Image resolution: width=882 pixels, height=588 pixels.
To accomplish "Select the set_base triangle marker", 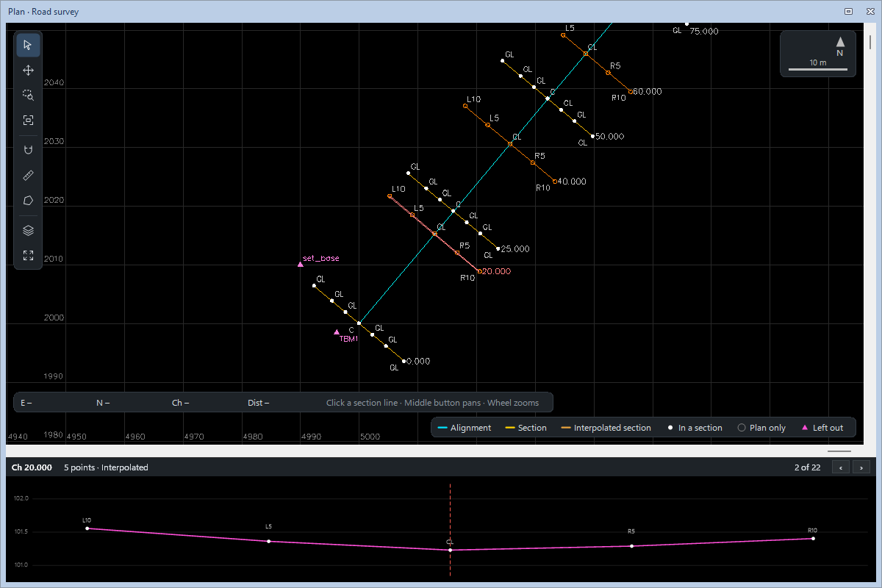I will click(301, 264).
